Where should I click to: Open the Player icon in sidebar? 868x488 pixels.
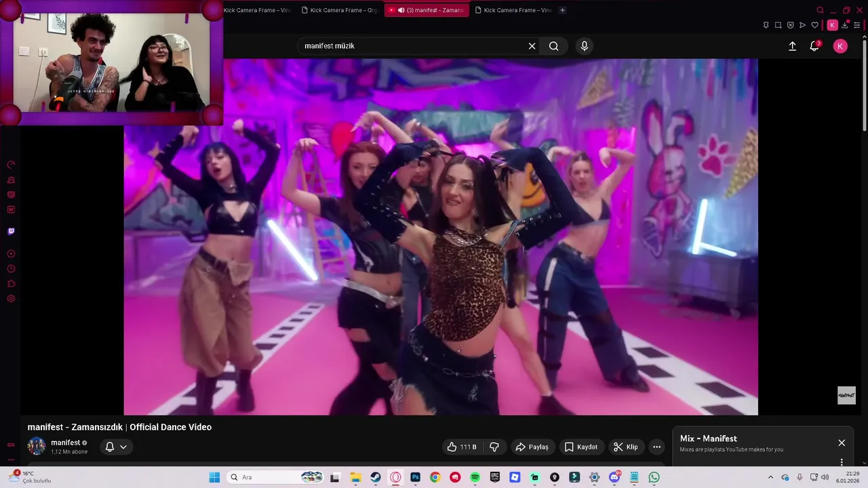11,254
